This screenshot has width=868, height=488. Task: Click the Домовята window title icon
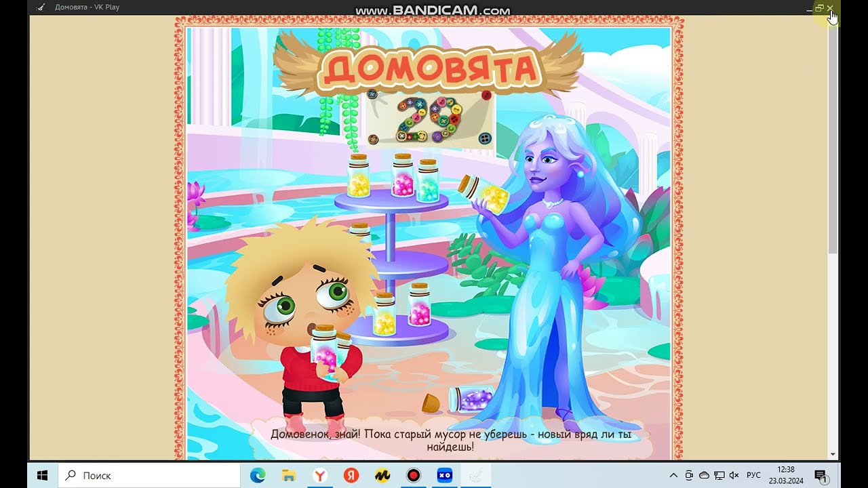41,7
